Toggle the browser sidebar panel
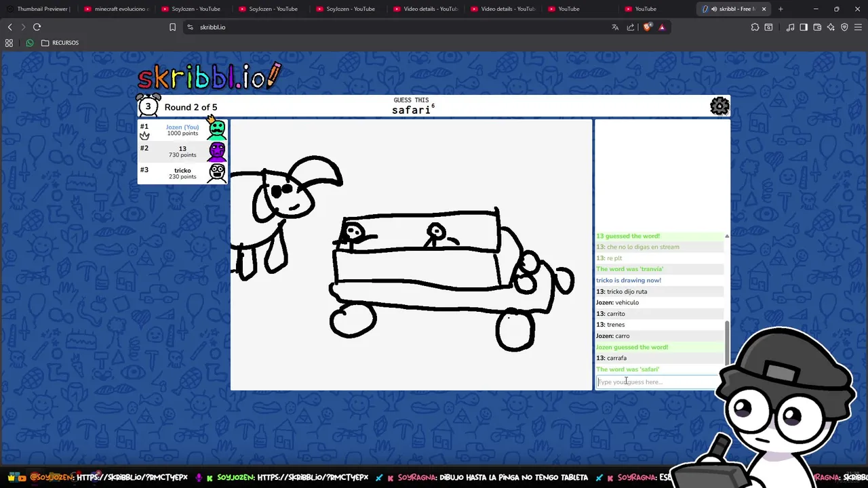 point(804,27)
